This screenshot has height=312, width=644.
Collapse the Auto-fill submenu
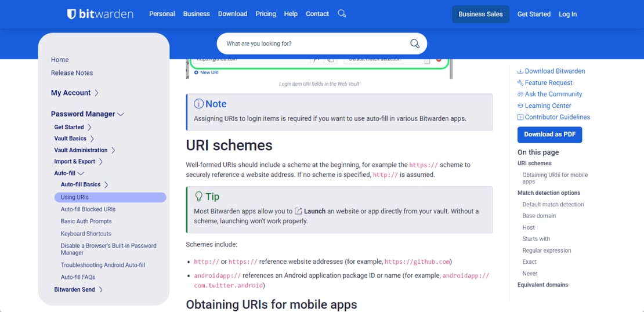tap(81, 173)
